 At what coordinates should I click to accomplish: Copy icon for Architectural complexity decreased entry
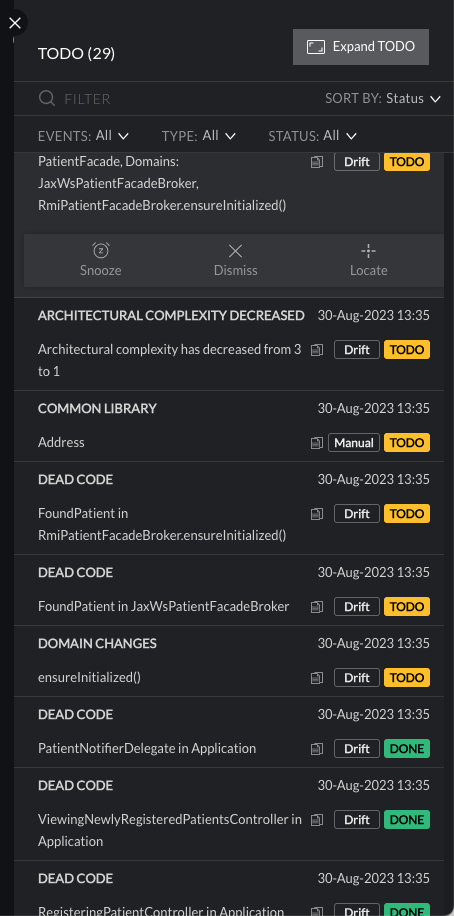click(317, 350)
